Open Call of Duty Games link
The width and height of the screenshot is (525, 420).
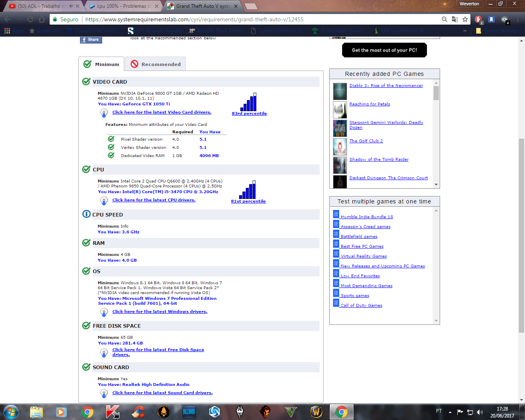361,305
